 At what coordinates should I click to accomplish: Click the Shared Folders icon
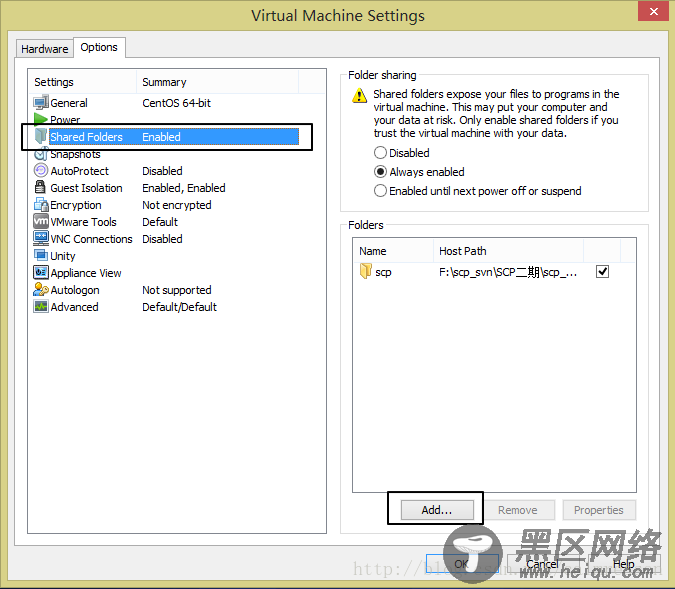tap(40, 136)
